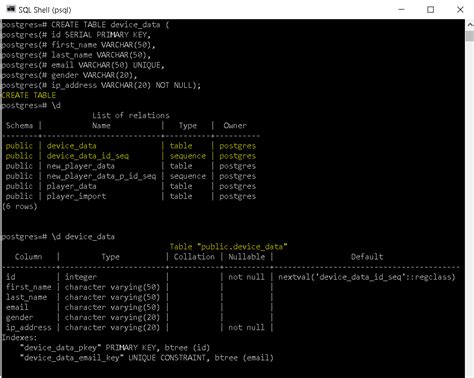
Task: Click the 'Default' column header
Action: 367,257
